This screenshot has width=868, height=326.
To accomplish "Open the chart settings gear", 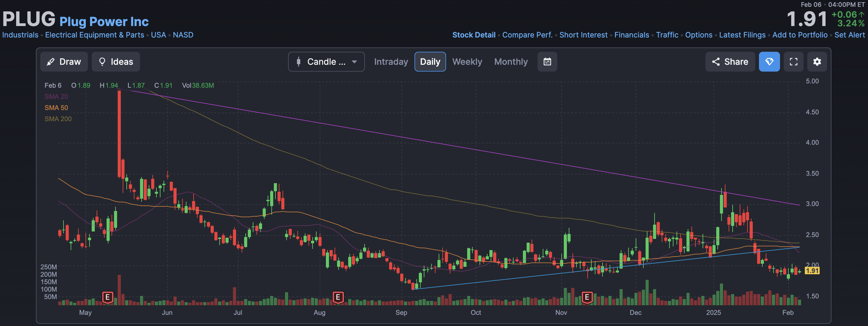I will [817, 62].
